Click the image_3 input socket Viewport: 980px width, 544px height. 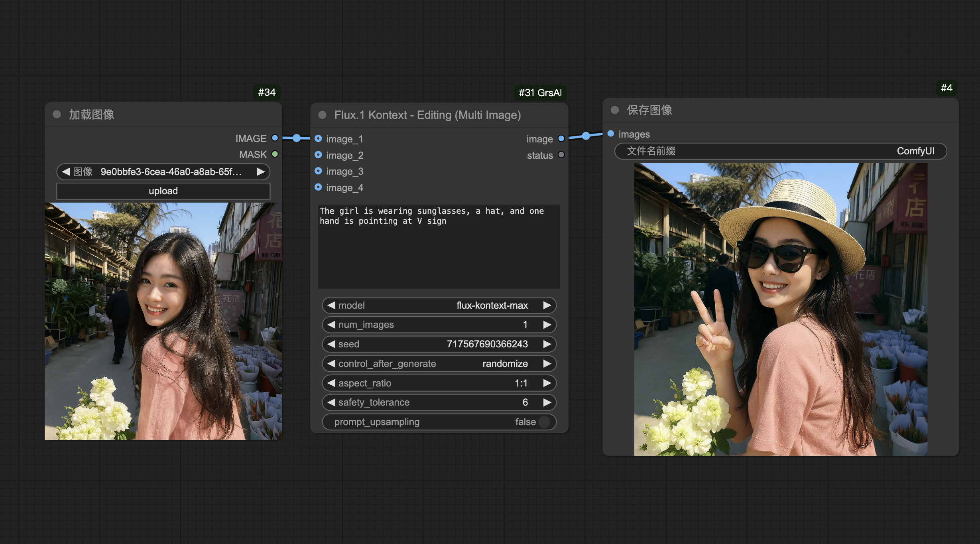318,171
